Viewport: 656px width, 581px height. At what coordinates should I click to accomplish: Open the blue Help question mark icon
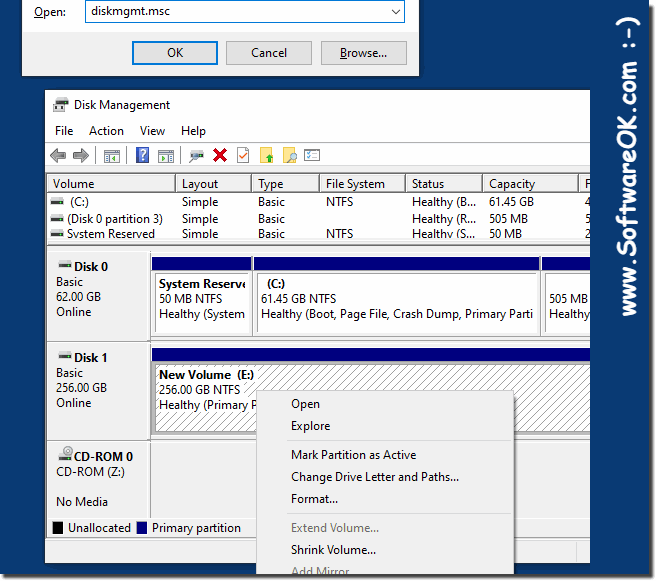pyautogui.click(x=142, y=155)
